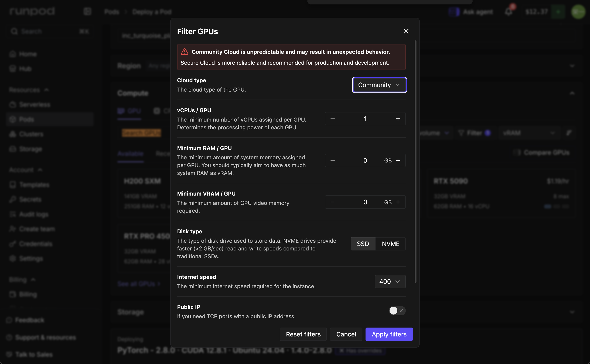The height and width of the screenshot is (364, 590).
Task: Decrease Minimum RAM per GPU
Action: [x=332, y=160]
